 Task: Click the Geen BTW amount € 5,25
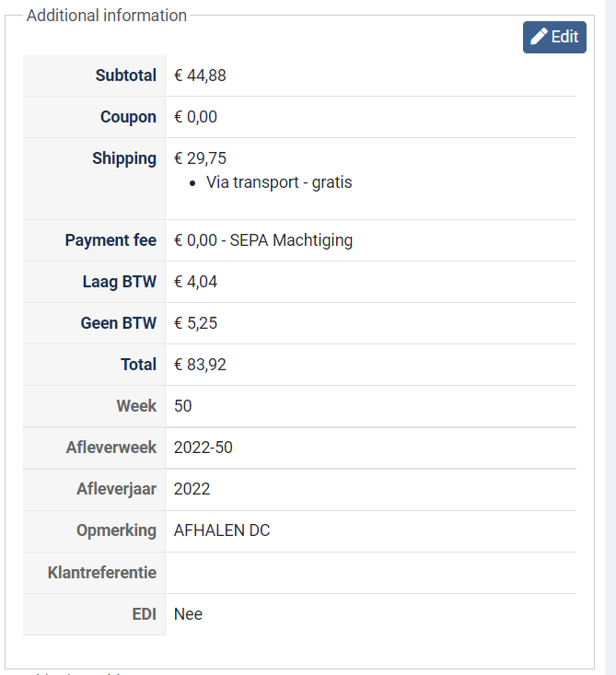coord(195,323)
